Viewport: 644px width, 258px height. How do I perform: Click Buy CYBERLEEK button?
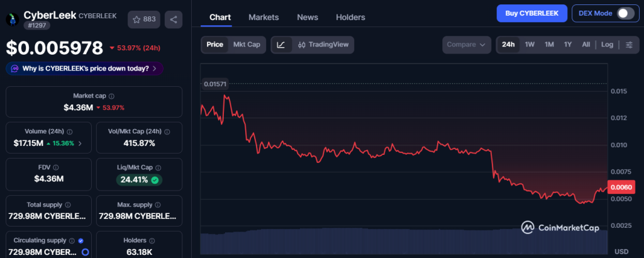532,13
